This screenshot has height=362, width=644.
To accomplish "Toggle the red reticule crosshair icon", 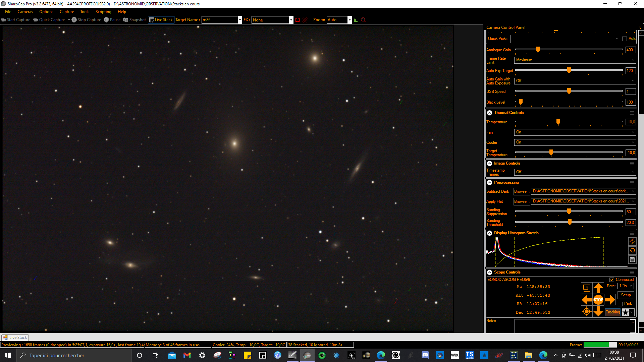I will click(x=305, y=20).
